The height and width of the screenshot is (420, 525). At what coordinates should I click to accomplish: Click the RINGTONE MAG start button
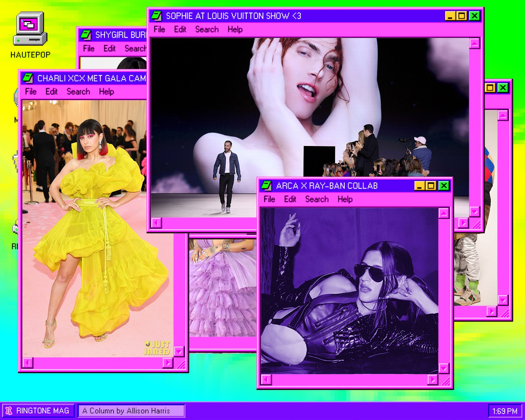38,411
